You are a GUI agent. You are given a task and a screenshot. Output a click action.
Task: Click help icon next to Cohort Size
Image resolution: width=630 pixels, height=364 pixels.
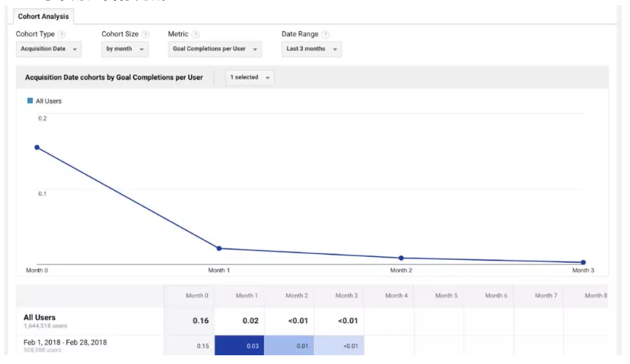(146, 35)
